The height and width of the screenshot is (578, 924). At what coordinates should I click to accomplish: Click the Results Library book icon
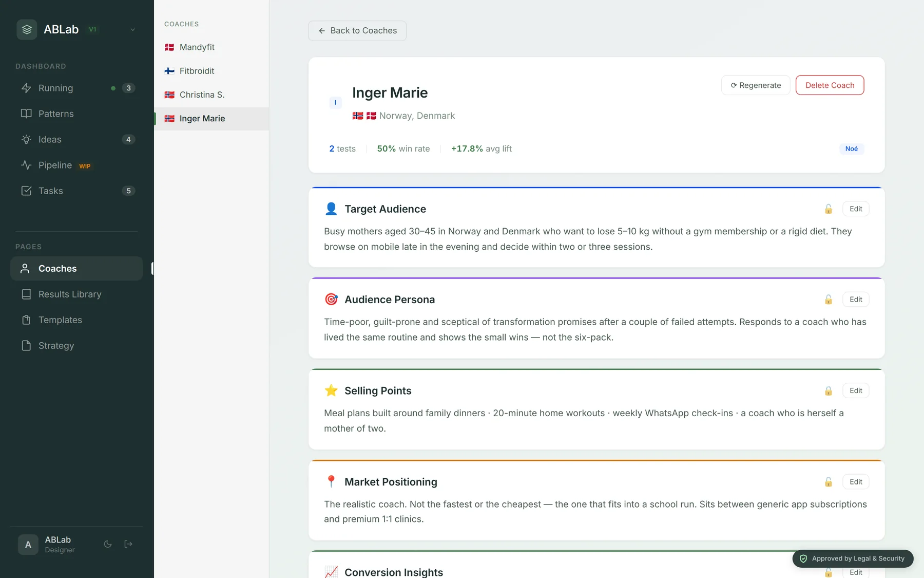click(x=26, y=294)
